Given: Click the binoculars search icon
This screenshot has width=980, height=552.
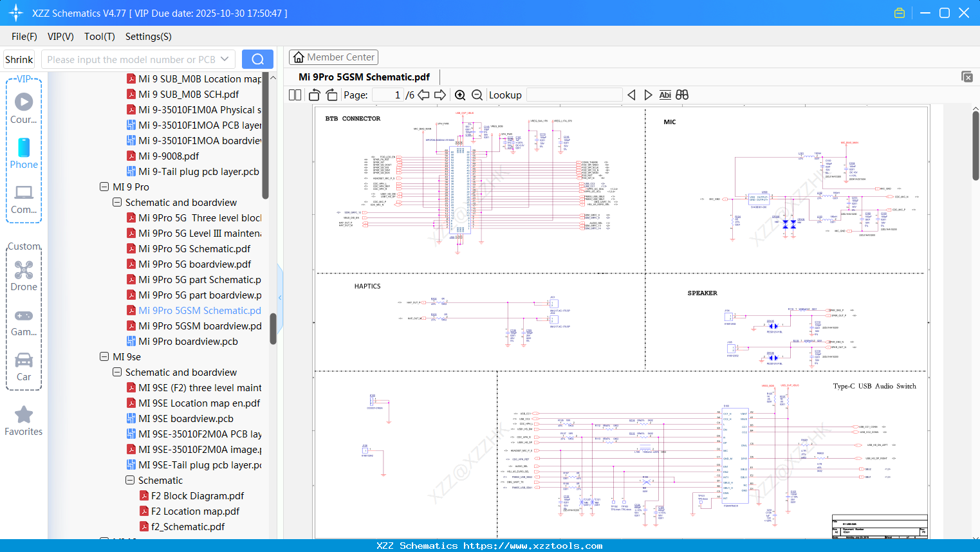Looking at the screenshot, I should click(x=682, y=95).
